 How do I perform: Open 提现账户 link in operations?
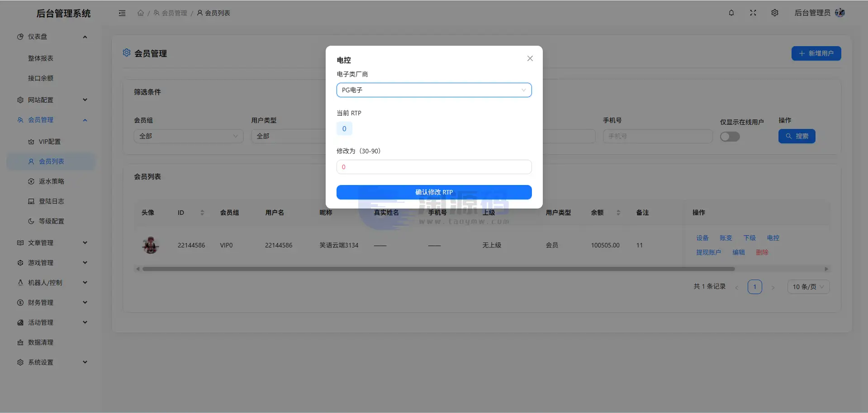pos(709,252)
